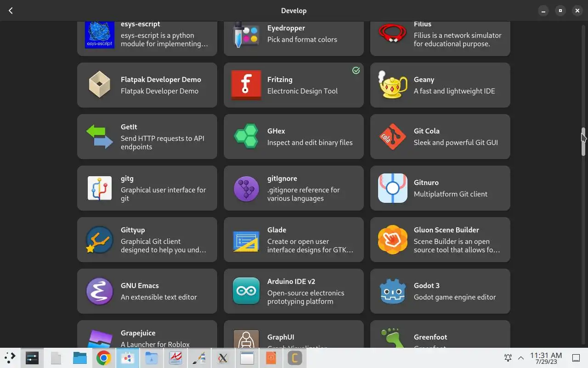Viewport: 588px width, 368px height.
Task: Open the Gittyup app icon
Action: pyautogui.click(x=100, y=240)
